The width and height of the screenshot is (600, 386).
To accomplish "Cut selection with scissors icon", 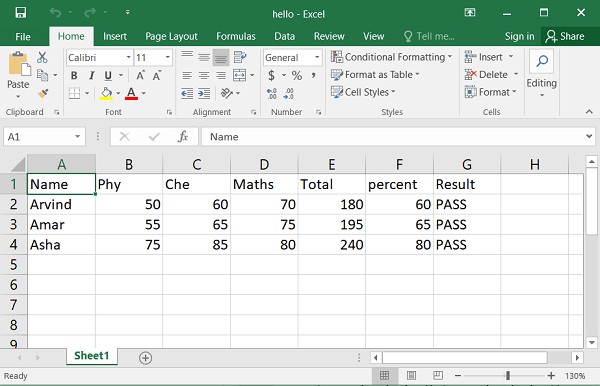I will coord(42,57).
